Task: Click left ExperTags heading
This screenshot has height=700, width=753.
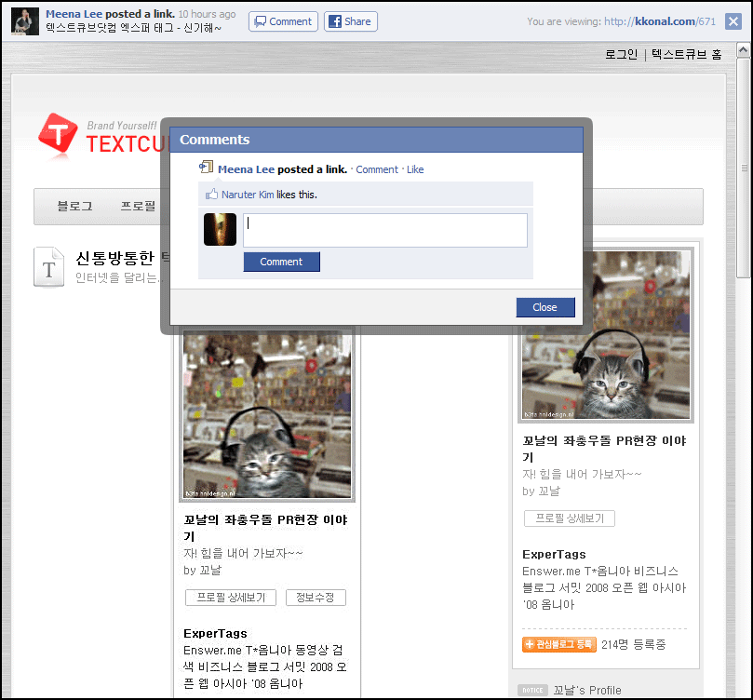Action: (x=215, y=634)
